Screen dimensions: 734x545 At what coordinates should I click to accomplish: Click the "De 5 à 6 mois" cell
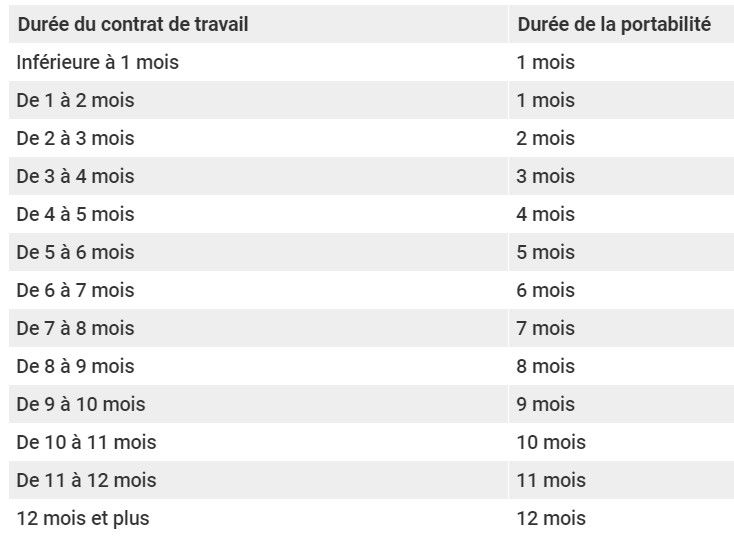[75, 253]
